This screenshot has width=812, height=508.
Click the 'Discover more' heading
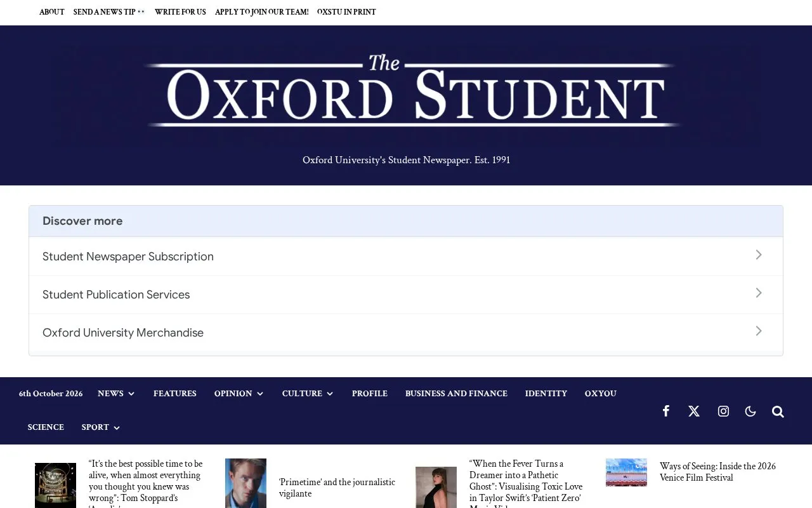point(82,221)
